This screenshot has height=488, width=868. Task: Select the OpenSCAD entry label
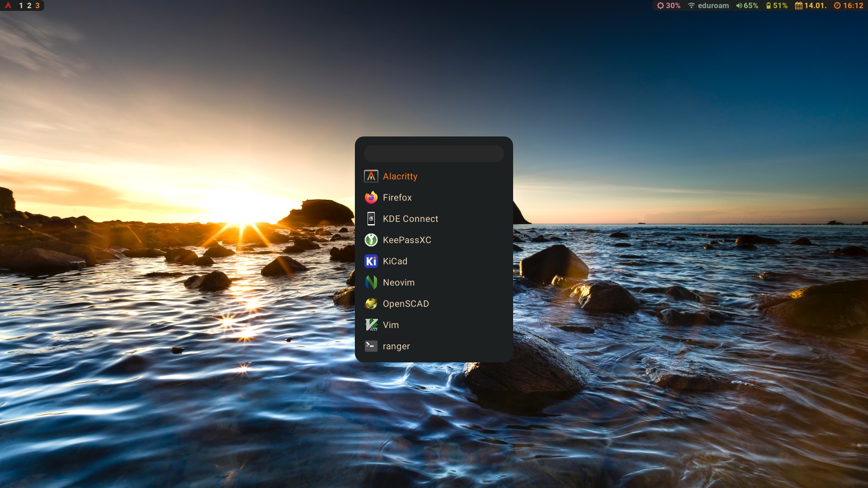coord(406,304)
